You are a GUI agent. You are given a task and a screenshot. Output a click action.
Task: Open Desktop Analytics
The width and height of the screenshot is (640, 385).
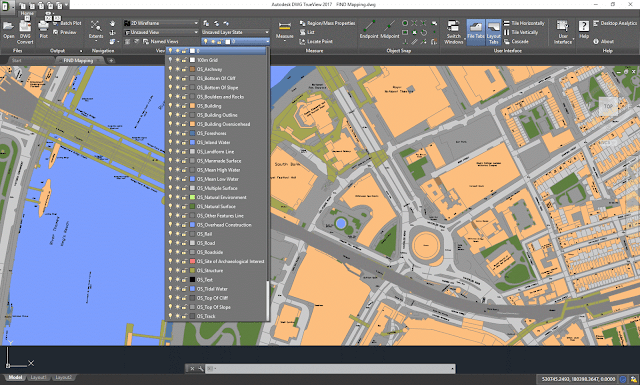pos(615,23)
